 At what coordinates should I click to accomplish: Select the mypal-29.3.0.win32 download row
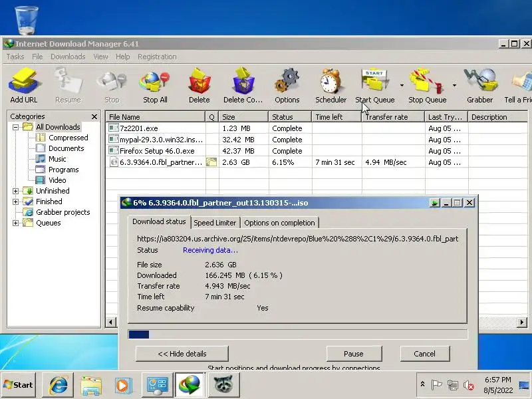pyautogui.click(x=317, y=140)
